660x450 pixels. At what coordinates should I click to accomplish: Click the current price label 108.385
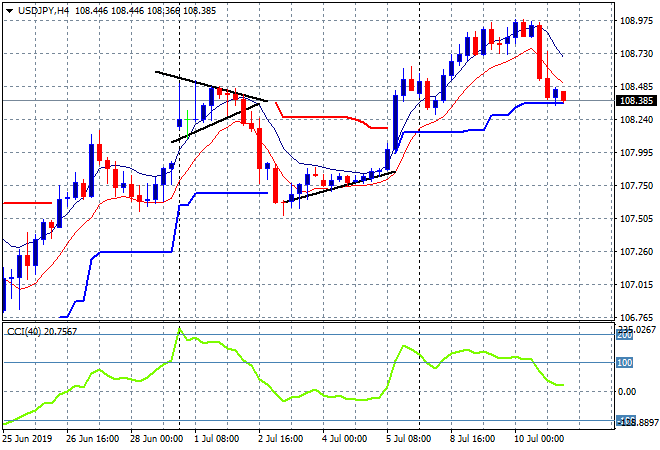click(x=636, y=101)
